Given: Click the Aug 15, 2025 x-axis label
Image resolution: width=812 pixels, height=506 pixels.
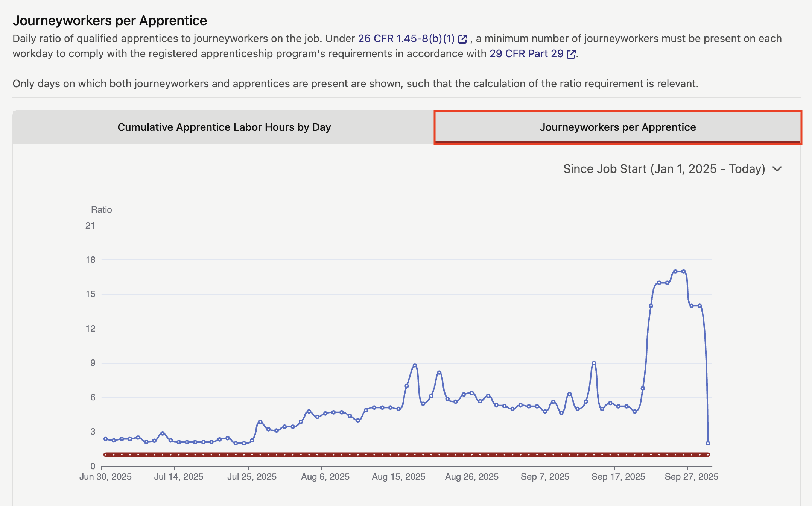Looking at the screenshot, I should (398, 477).
